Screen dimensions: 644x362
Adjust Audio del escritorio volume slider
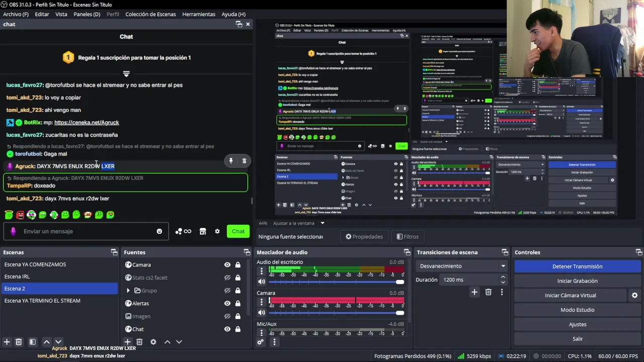(337, 282)
